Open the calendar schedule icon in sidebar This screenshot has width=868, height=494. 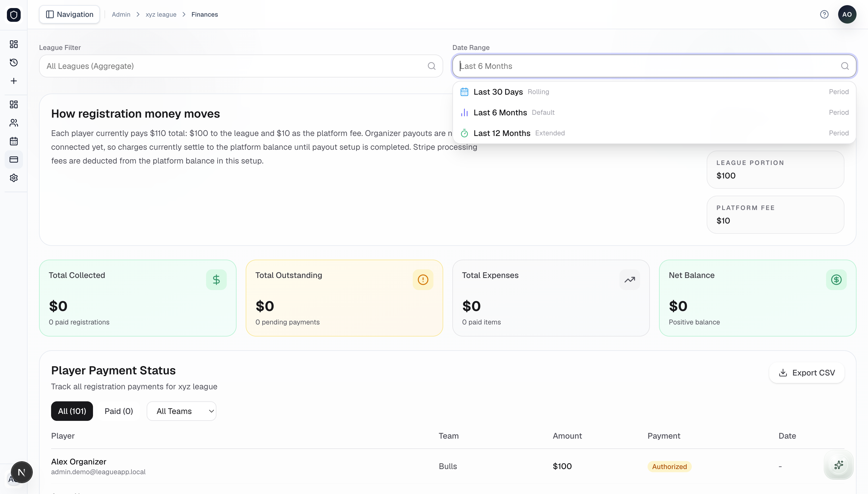coord(13,141)
